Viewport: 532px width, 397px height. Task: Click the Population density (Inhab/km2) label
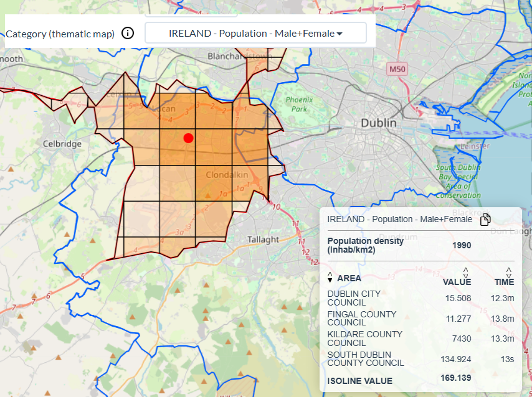tap(365, 245)
